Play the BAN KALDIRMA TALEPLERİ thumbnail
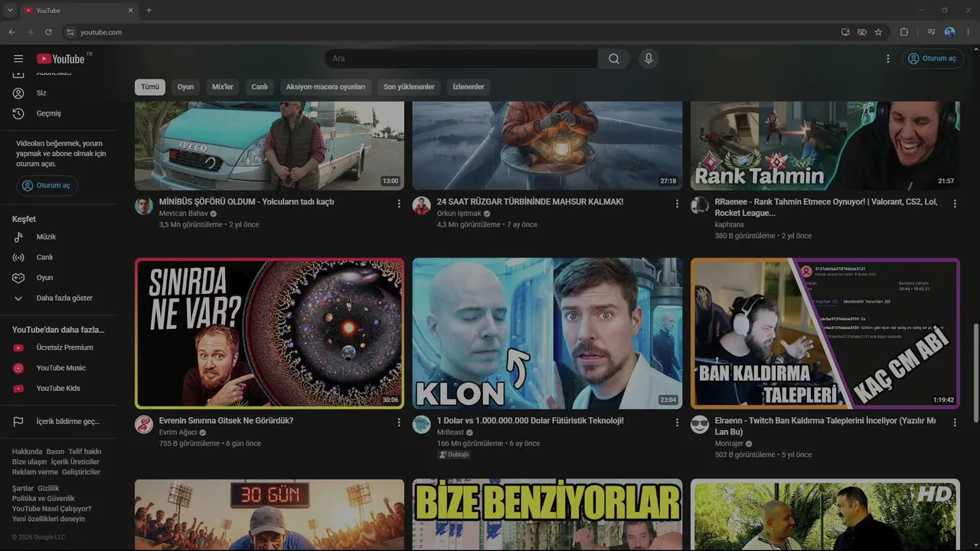 pyautogui.click(x=825, y=334)
